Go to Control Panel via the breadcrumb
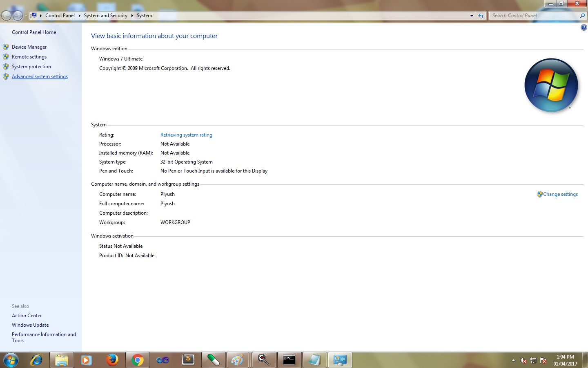Image resolution: width=588 pixels, height=368 pixels. 60,15
